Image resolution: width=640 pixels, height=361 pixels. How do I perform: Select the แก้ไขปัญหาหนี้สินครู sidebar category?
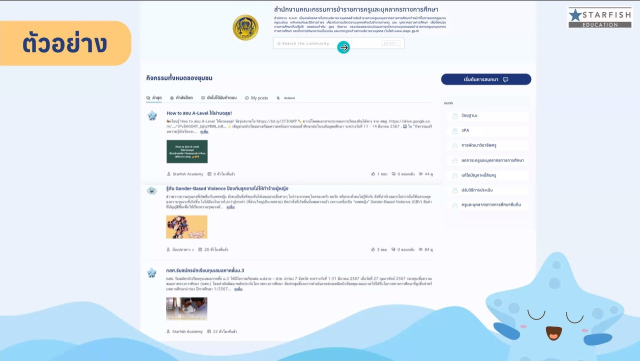[487, 175]
